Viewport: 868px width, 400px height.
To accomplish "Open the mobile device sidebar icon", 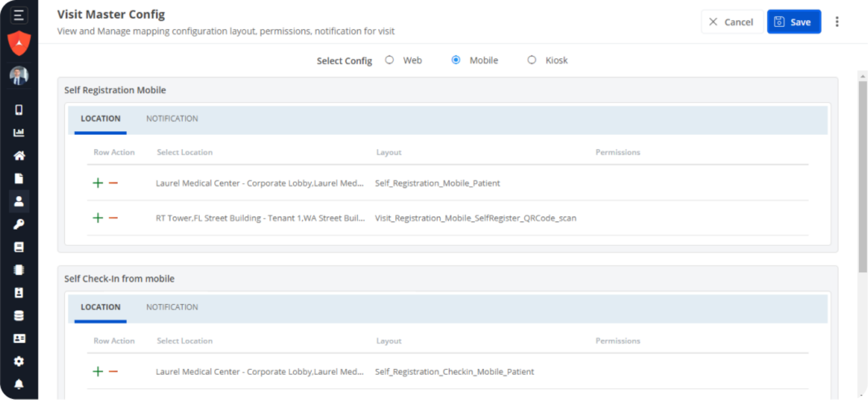I will [19, 110].
